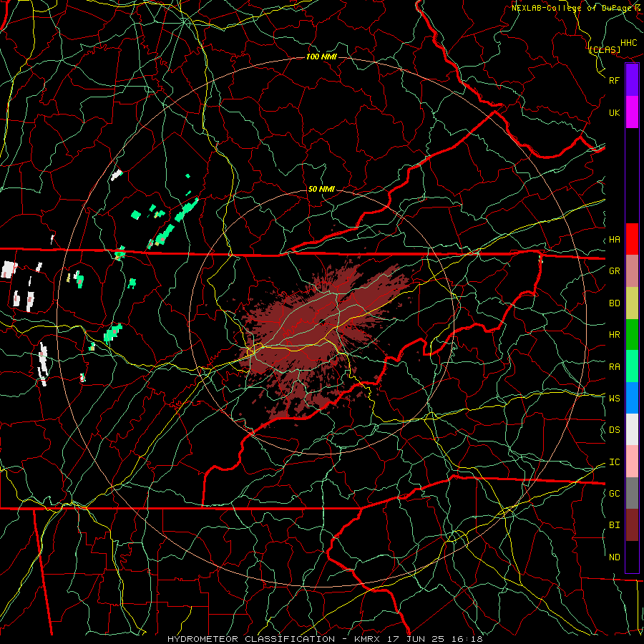Click the '[CLAS]' text above the legend

[605, 49]
